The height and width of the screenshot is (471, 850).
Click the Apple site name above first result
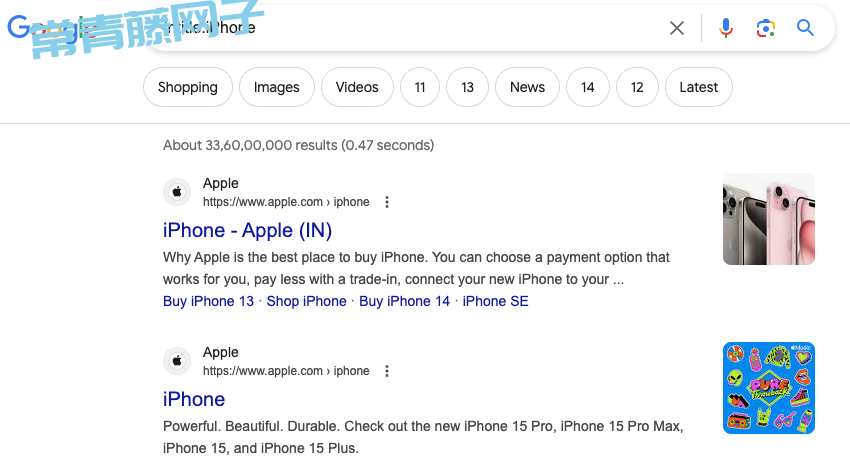[x=221, y=183]
